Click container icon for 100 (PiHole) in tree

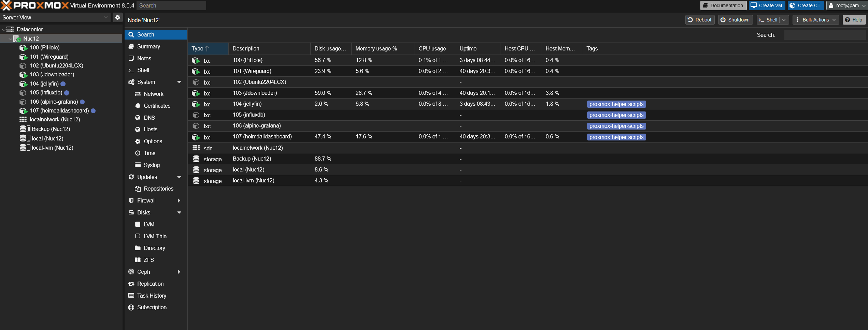[23, 48]
